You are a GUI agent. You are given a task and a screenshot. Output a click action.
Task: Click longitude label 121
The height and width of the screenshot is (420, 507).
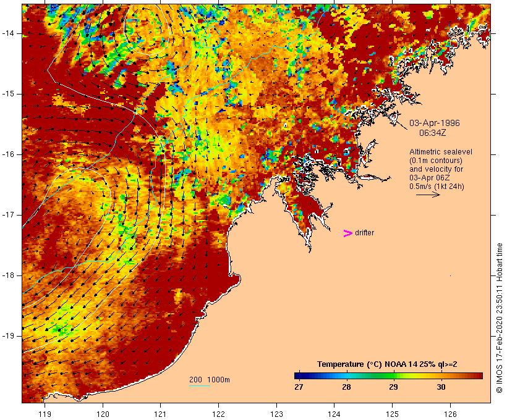click(x=161, y=414)
